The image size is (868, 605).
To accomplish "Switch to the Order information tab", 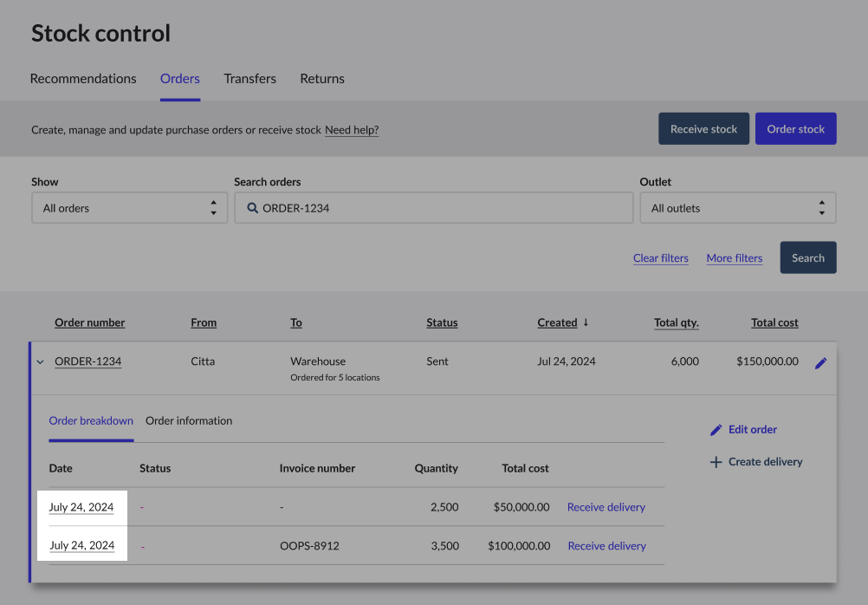I will point(189,420).
